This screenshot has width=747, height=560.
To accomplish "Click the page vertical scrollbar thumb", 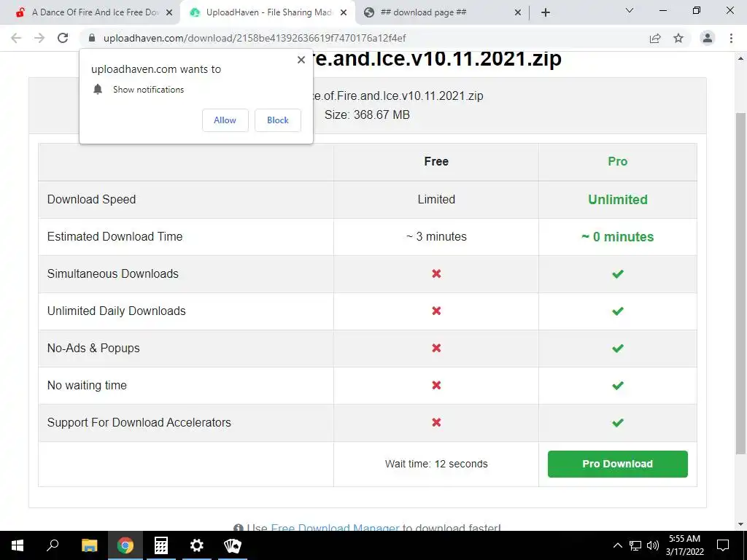I will [x=740, y=284].
